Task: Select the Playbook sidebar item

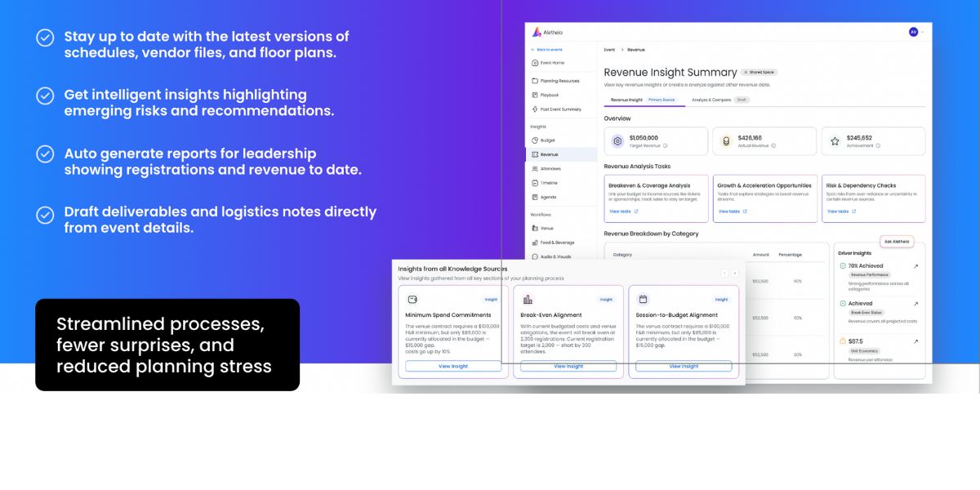Action: coord(549,95)
